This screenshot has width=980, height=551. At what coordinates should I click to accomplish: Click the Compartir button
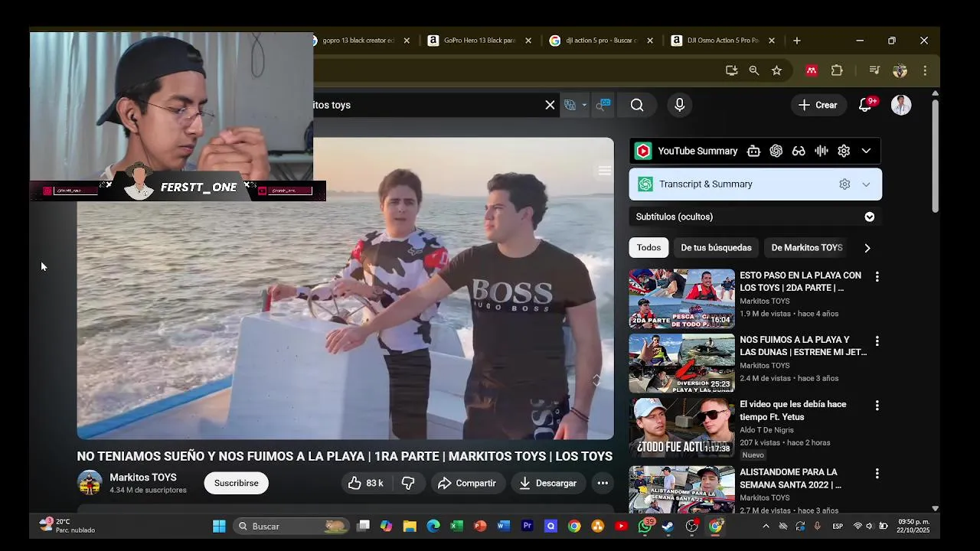[x=467, y=483]
